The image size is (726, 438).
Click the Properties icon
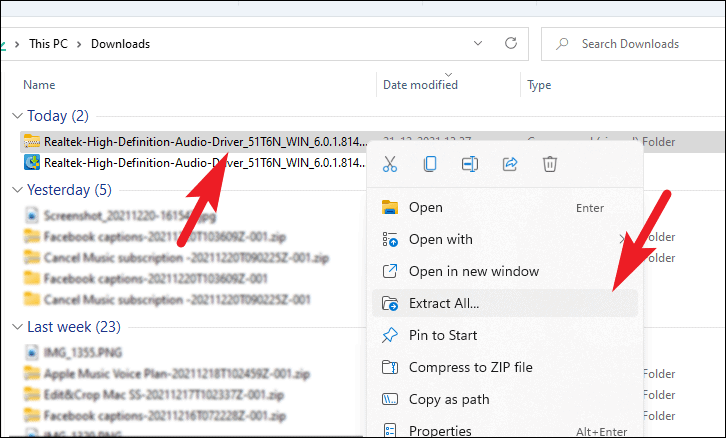390,431
